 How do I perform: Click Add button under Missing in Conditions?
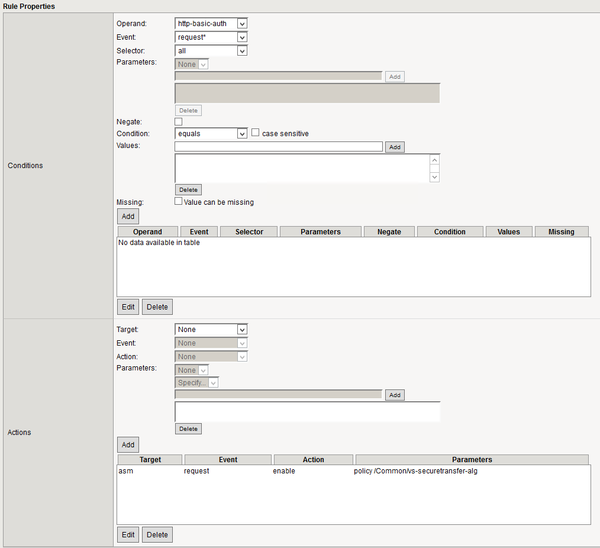[128, 215]
